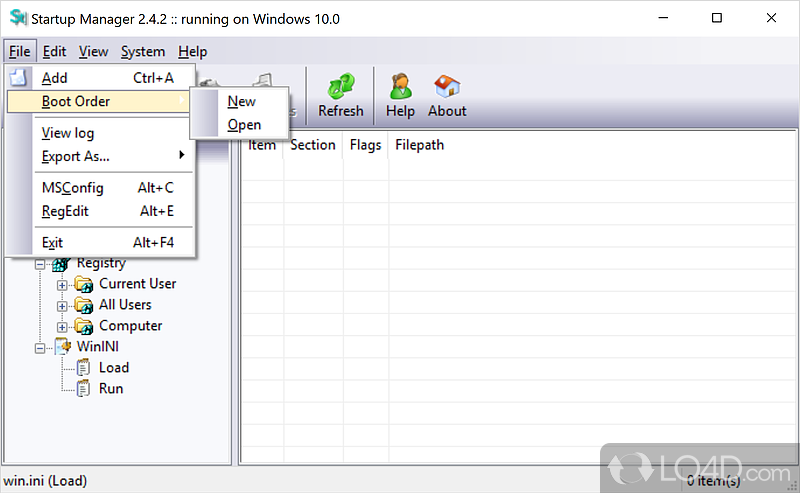
Task: Collapse the WinINI tree node
Action: (x=40, y=349)
